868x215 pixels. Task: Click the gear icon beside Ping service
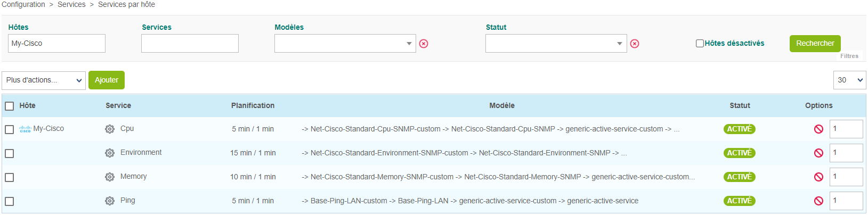(x=110, y=201)
